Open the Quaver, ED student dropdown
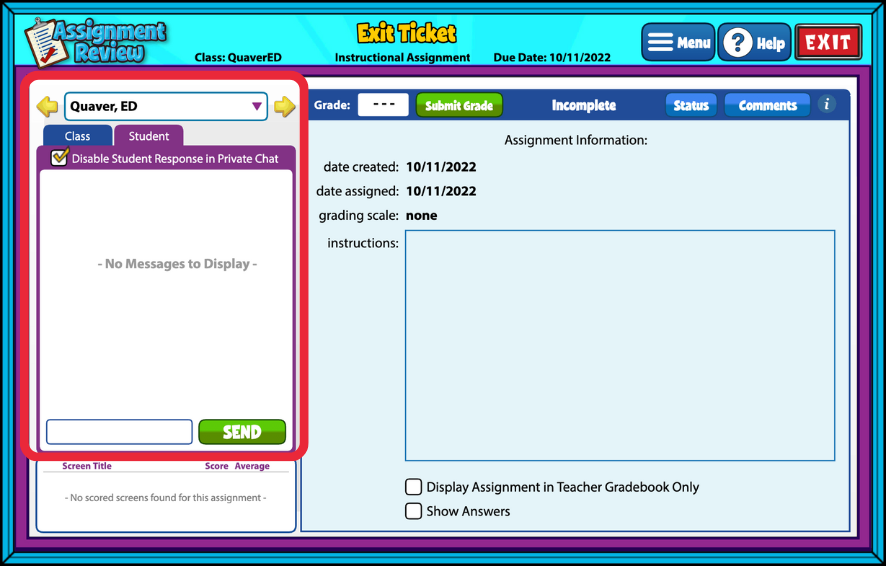This screenshot has height=566, width=886. [166, 106]
